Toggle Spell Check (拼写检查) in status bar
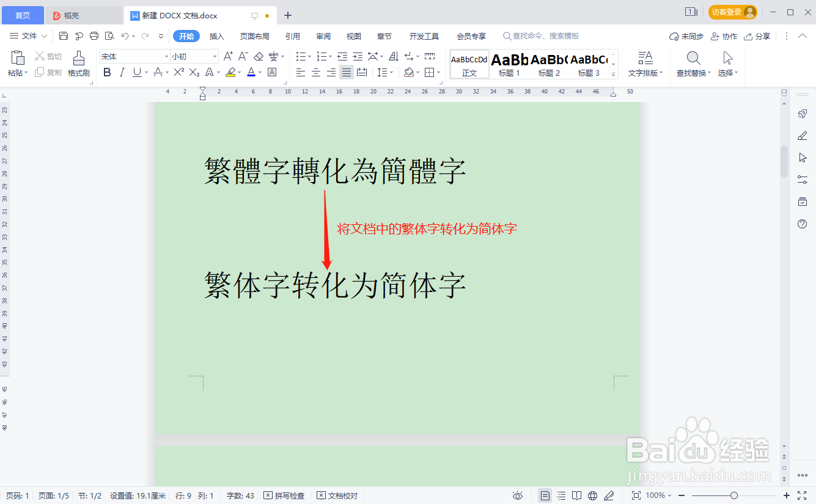The height and width of the screenshot is (504, 816). coord(284,495)
